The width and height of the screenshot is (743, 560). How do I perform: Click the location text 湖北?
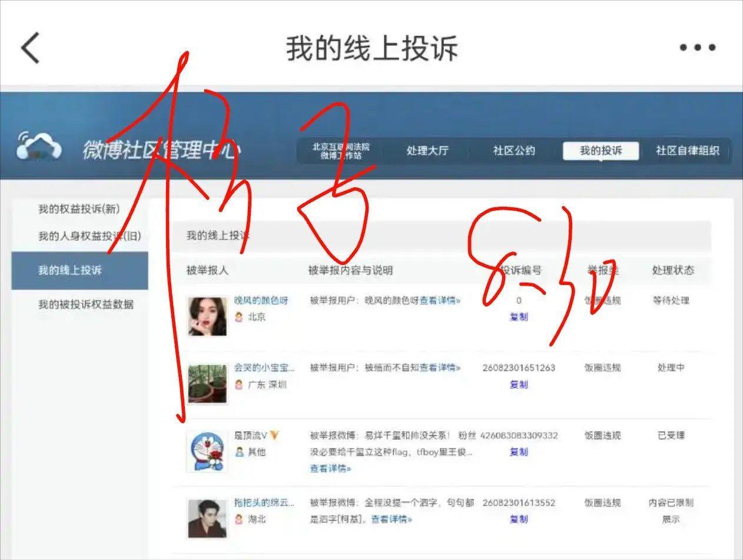pyautogui.click(x=257, y=520)
